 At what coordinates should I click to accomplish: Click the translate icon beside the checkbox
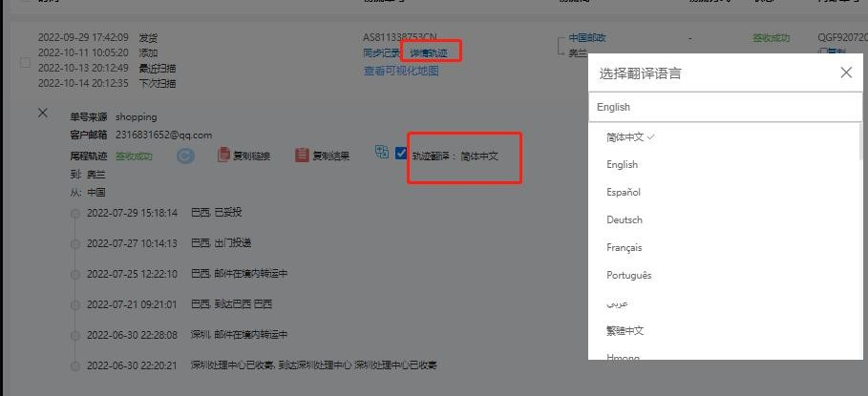point(382,153)
